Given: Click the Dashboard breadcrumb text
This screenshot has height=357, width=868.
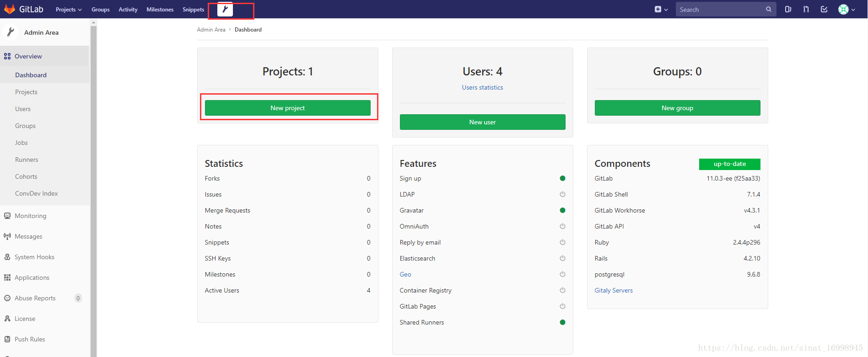Looking at the screenshot, I should click(248, 30).
